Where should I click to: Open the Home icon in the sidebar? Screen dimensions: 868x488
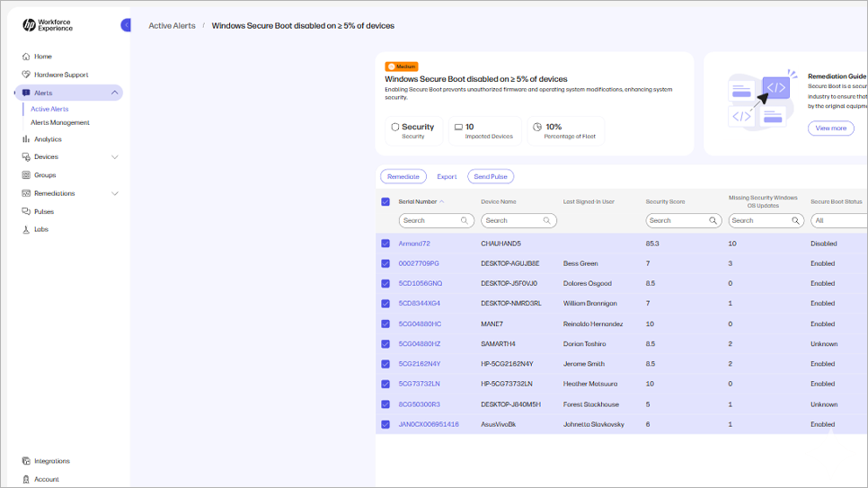26,57
